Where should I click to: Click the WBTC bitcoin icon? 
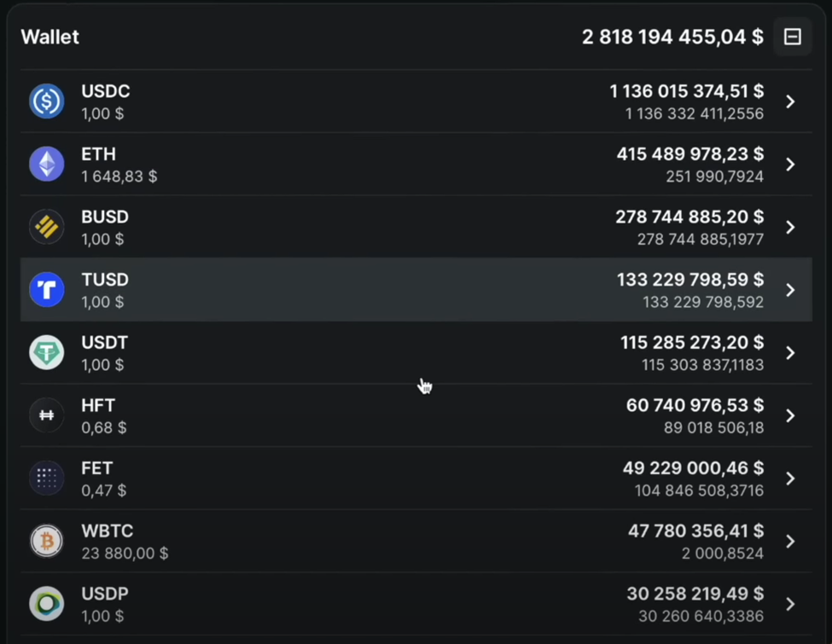47,542
